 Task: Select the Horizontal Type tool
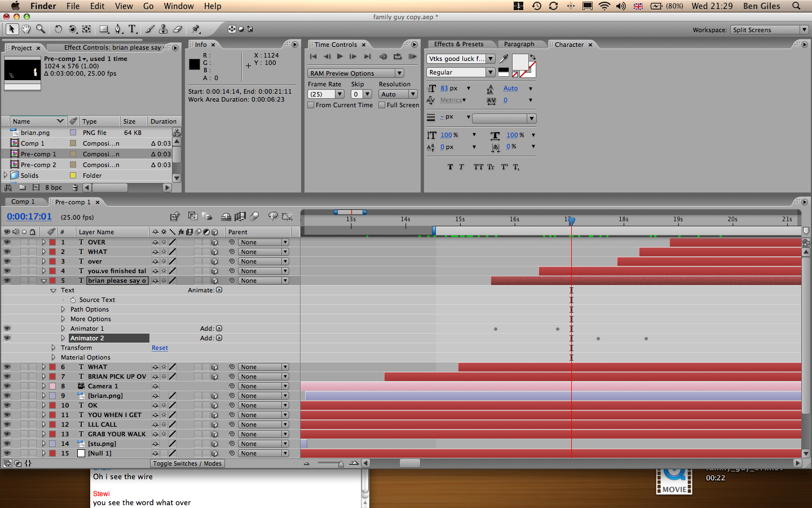coord(133,29)
